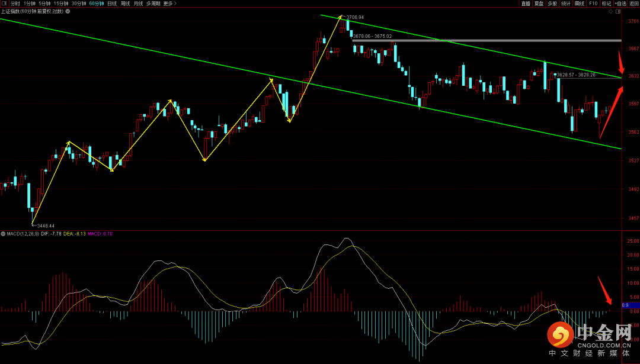The width and height of the screenshot is (640, 364).
Task: Add to watchlist with +自选
Action: (x=620, y=4)
